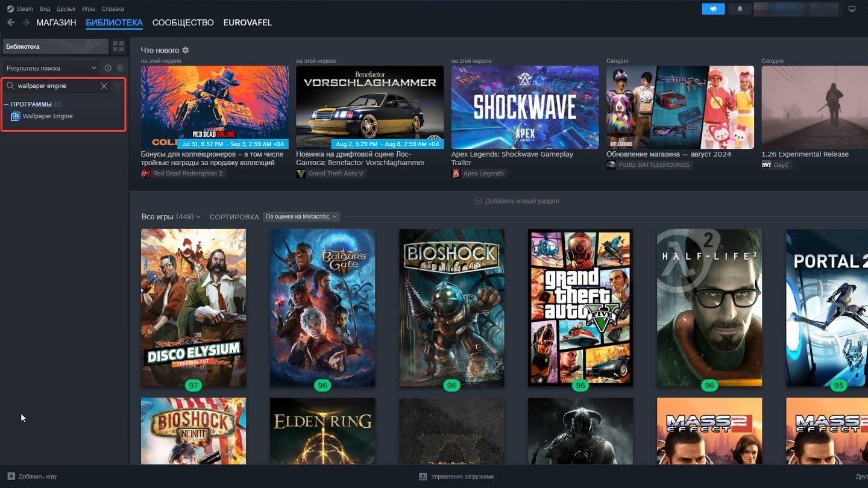Open the notifications bell

click(740, 9)
